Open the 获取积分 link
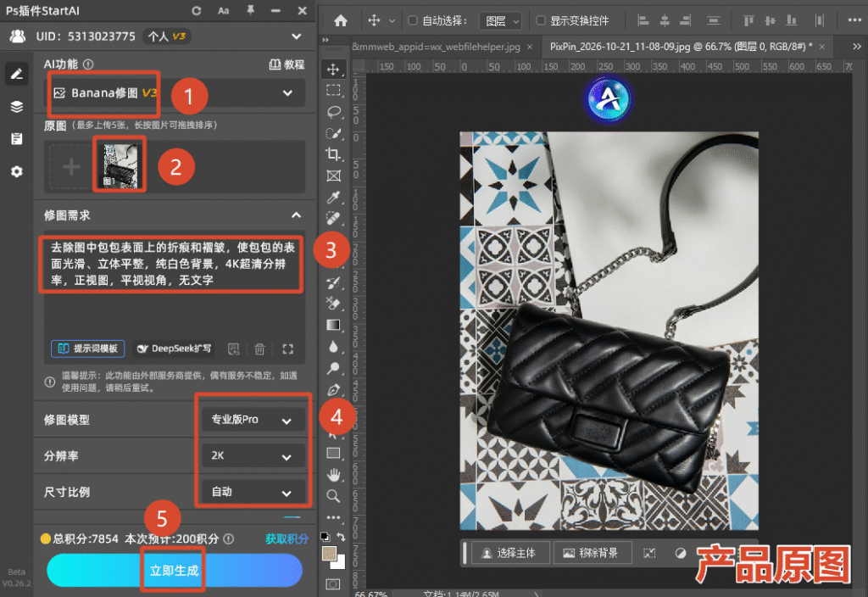 pos(287,538)
